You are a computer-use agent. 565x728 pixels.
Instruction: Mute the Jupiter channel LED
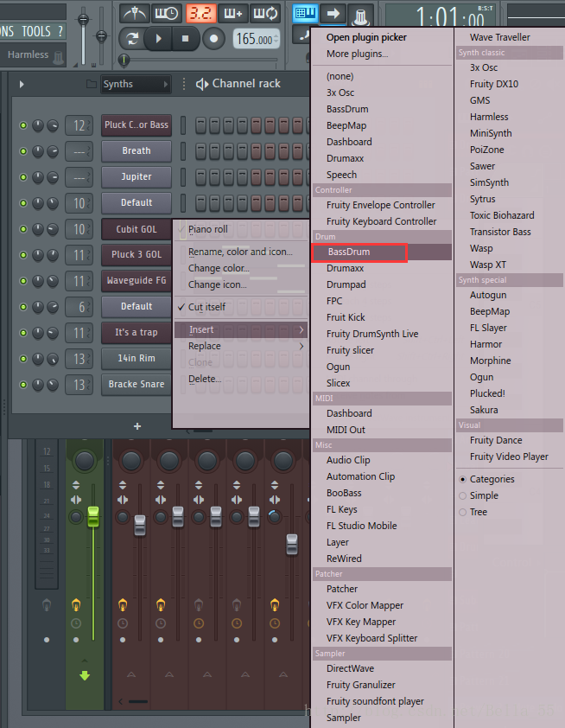pyautogui.click(x=22, y=177)
